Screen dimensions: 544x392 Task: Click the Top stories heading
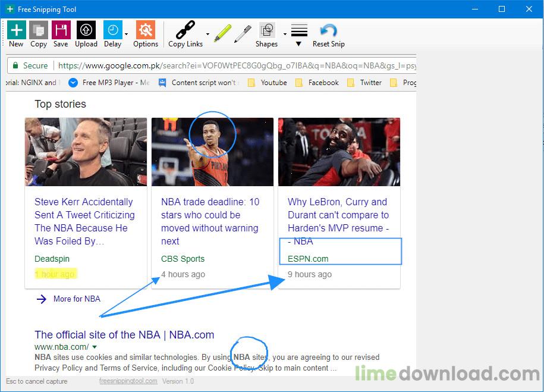pyautogui.click(x=61, y=104)
